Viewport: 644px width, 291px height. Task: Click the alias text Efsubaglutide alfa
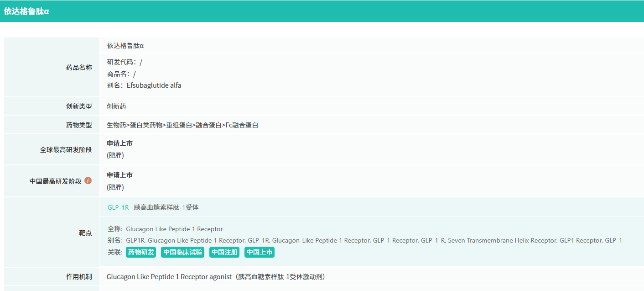[154, 85]
